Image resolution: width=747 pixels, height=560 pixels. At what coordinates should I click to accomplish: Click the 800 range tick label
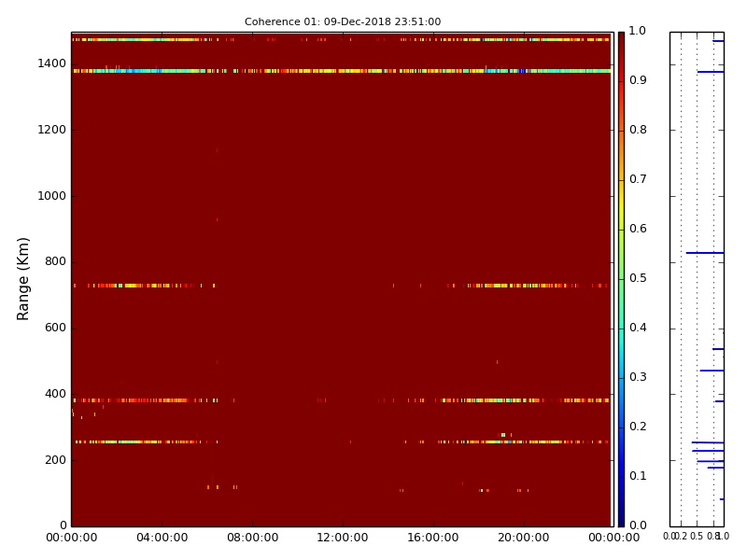(x=55, y=261)
